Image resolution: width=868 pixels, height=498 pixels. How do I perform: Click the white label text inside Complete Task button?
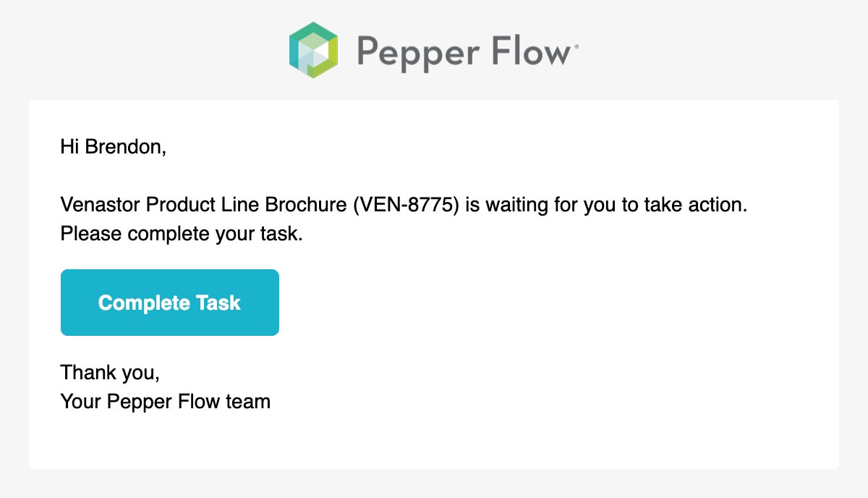pyautogui.click(x=169, y=303)
